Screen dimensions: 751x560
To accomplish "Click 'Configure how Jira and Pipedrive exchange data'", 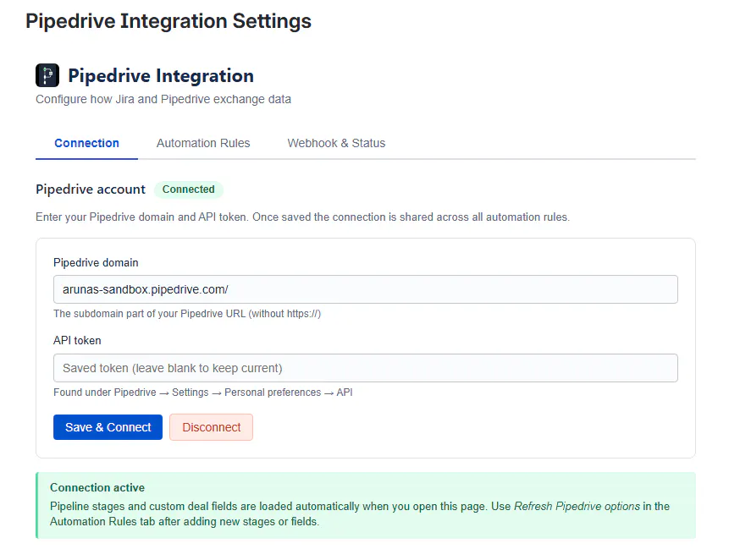I will (x=163, y=99).
